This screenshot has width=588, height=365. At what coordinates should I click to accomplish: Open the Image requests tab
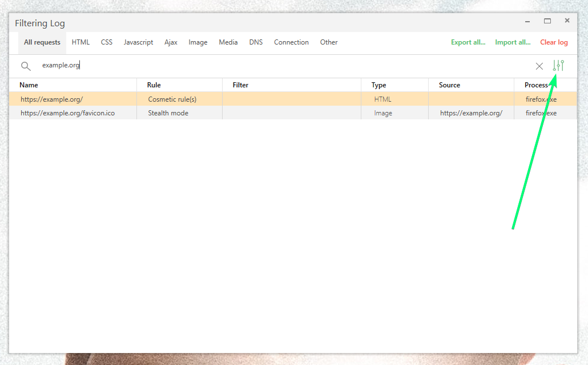[198, 42]
